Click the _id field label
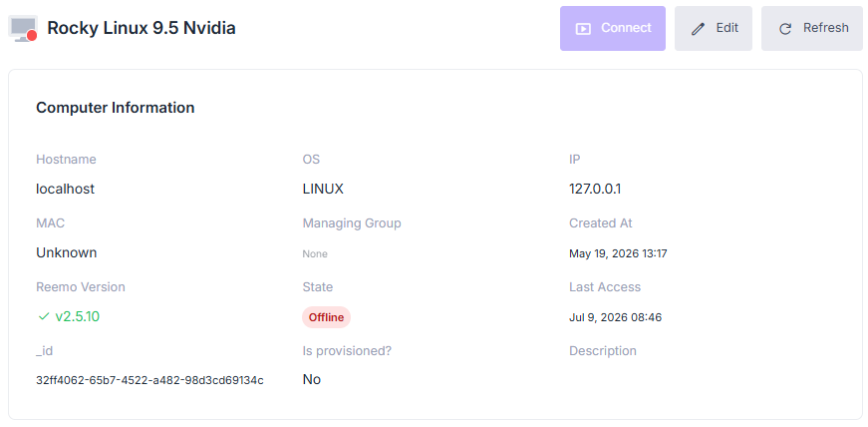868x427 pixels. coord(44,351)
